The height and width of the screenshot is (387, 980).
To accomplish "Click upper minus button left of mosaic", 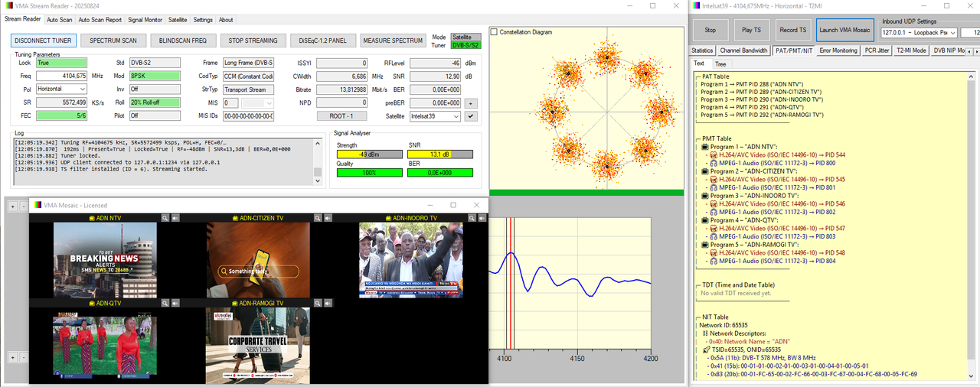I will pos(23,206).
